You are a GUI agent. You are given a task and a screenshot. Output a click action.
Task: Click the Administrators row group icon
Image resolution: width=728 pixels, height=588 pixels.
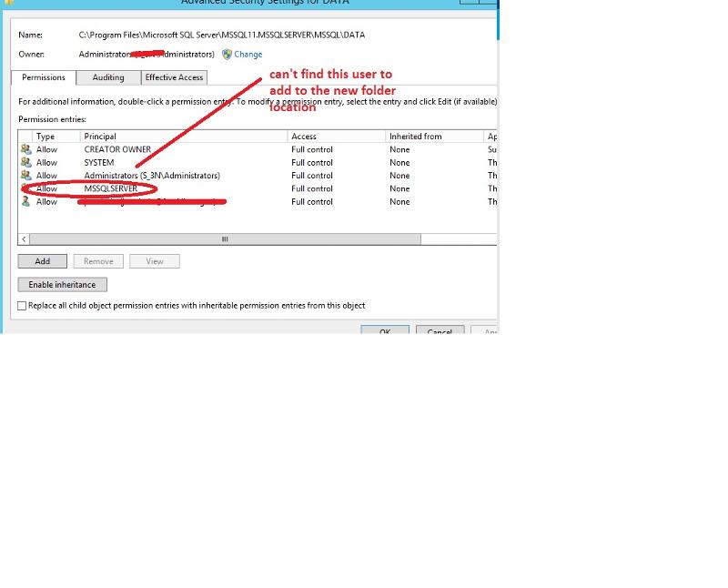tap(26, 175)
